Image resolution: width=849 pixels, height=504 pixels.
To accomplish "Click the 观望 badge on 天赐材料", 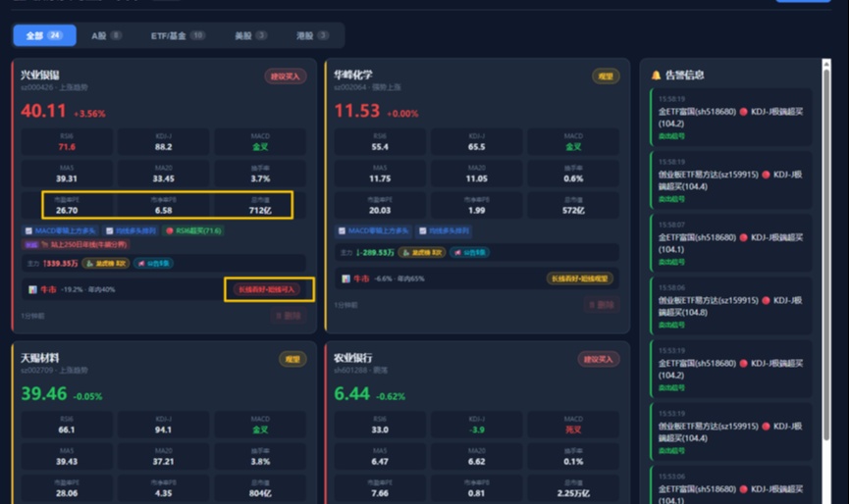I will 292,359.
